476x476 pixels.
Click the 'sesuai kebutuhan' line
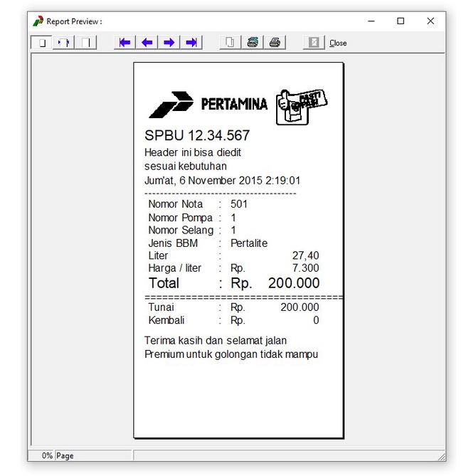click(x=186, y=166)
